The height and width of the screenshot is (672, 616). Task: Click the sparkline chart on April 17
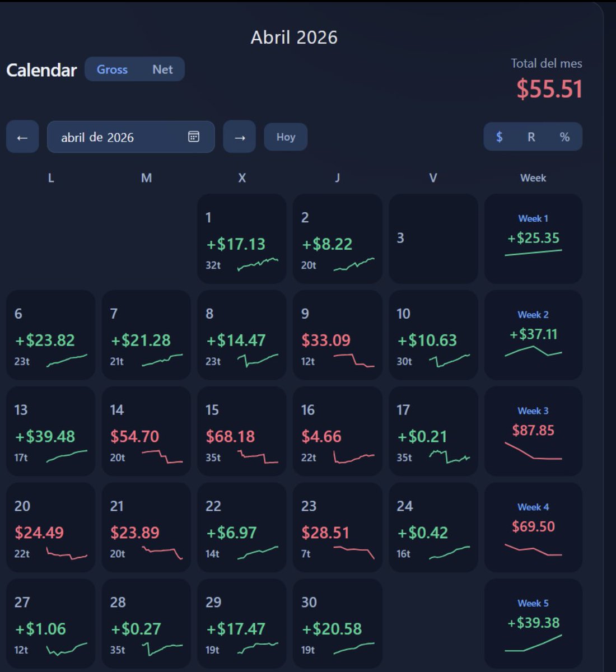coord(450,456)
